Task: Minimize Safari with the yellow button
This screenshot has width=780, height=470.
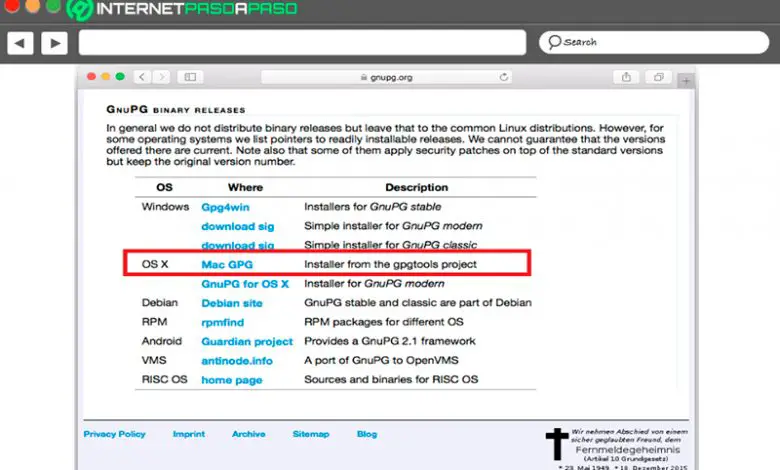Action: [105, 76]
